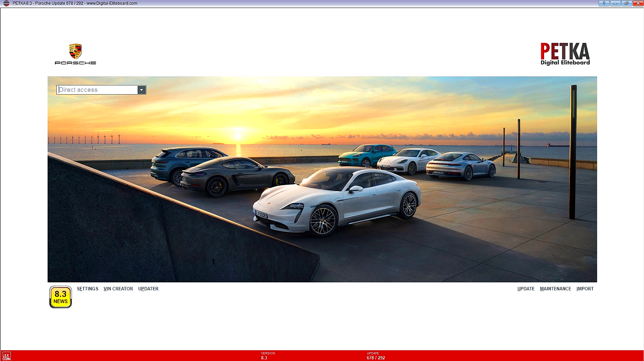
Task: Close the PETKA application window
Action: pyautogui.click(x=638, y=3)
